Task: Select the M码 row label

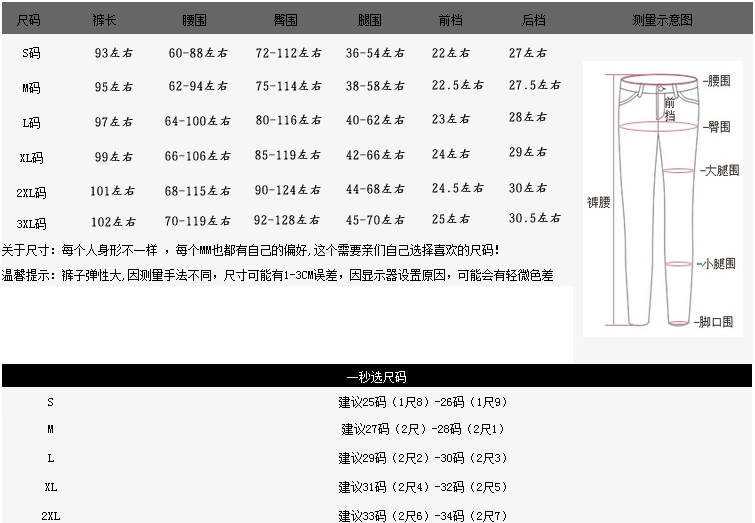Action: click(x=31, y=88)
